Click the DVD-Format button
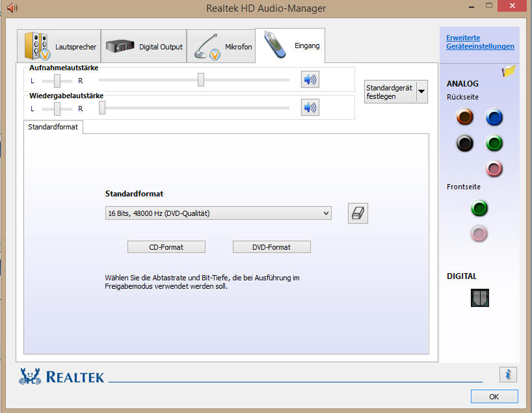Image resolution: width=532 pixels, height=413 pixels. tap(271, 247)
